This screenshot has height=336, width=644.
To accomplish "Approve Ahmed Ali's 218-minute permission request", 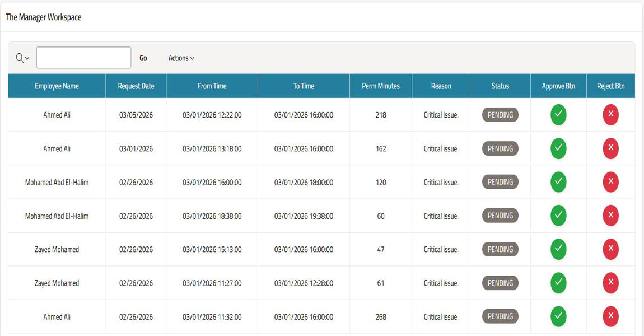I will pos(558,114).
